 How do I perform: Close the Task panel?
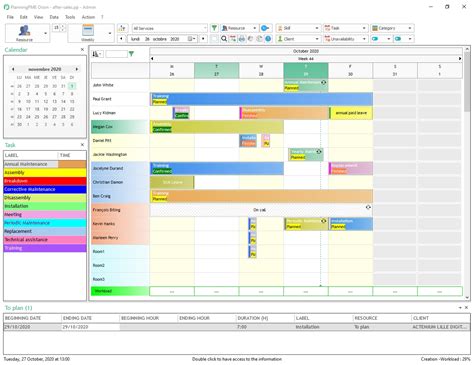point(82,145)
